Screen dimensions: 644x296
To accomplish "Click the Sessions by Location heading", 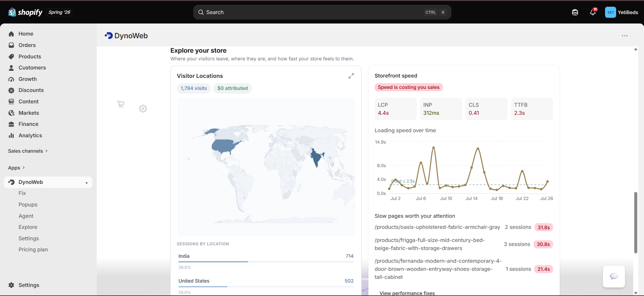I will point(203,244).
